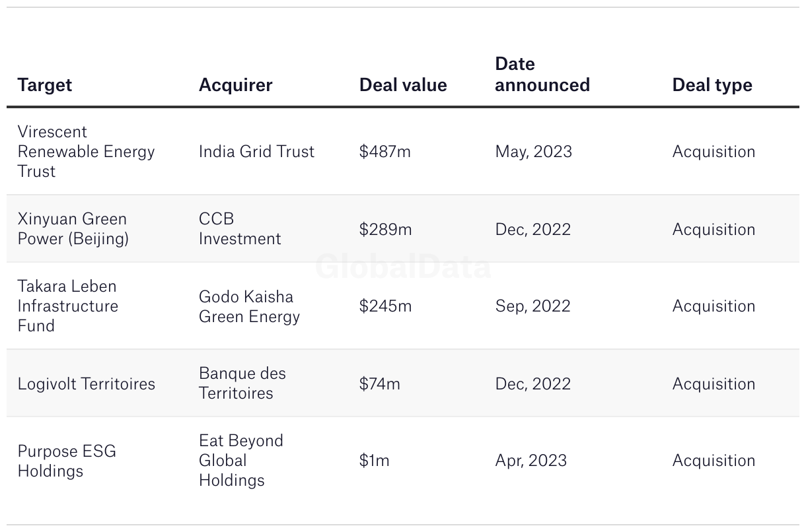Click the Acquirer column header

tap(236, 85)
